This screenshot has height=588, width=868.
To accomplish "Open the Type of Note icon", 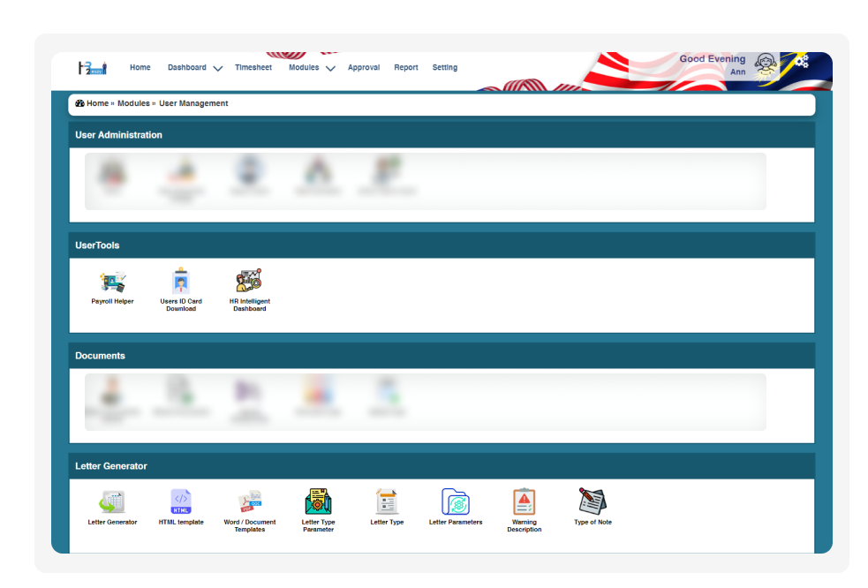I will [x=593, y=502].
